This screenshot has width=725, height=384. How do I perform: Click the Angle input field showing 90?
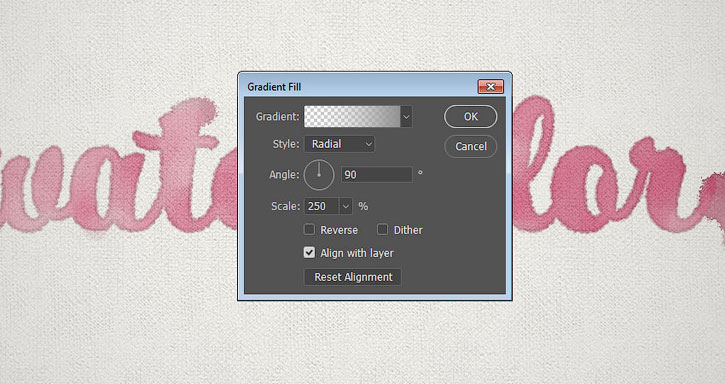[x=376, y=174]
